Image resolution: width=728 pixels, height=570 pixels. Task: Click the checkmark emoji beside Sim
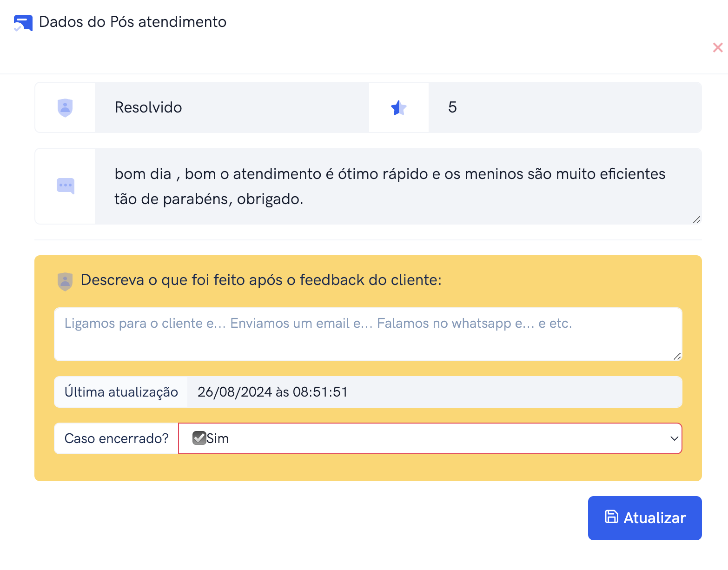(199, 438)
